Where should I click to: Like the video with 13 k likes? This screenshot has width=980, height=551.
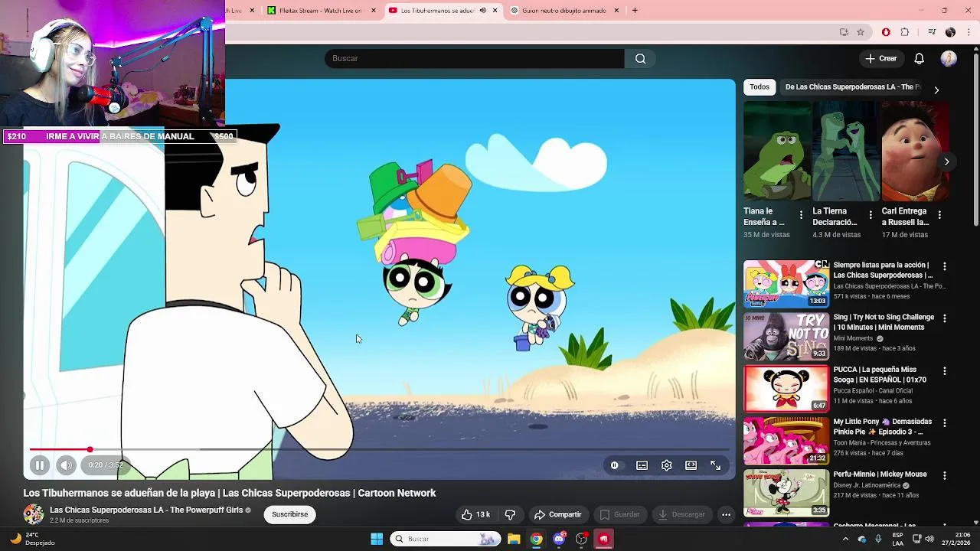tap(475, 514)
